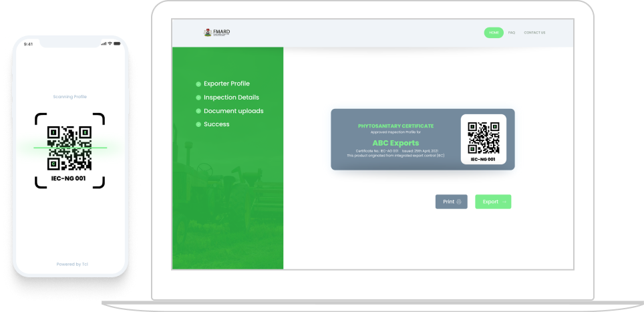This screenshot has width=644, height=312.
Task: Open the HOME nav item
Action: click(494, 33)
